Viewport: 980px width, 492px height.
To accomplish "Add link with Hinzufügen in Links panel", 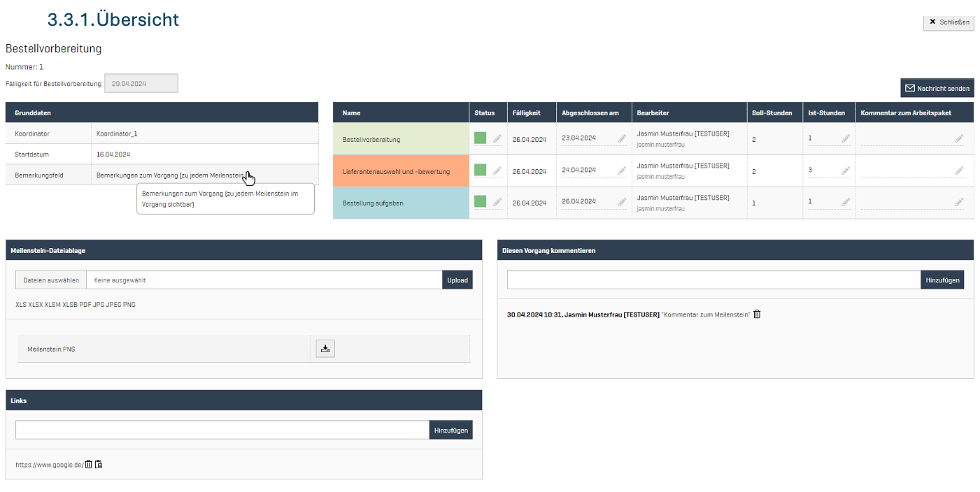I will point(450,430).
